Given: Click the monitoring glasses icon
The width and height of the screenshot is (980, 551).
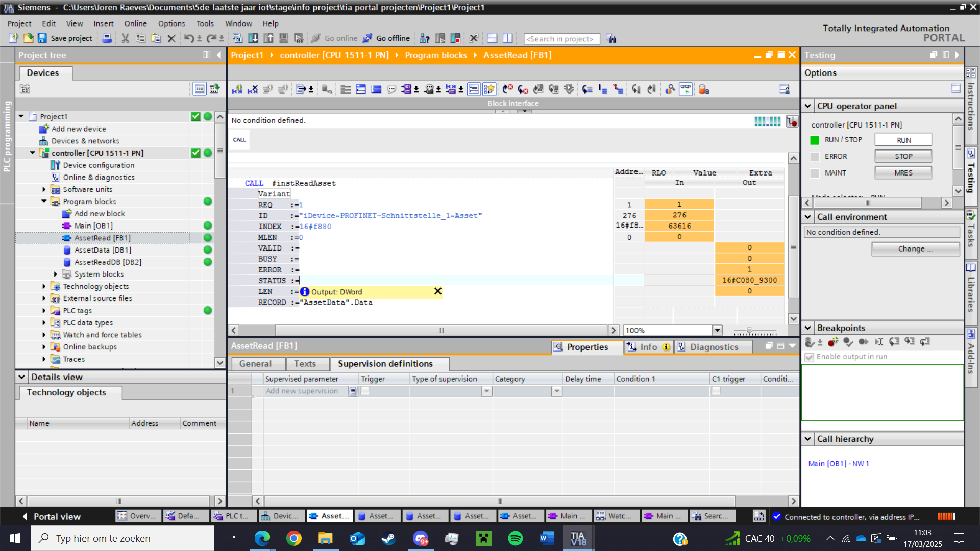Looking at the screenshot, I should coord(685,89).
